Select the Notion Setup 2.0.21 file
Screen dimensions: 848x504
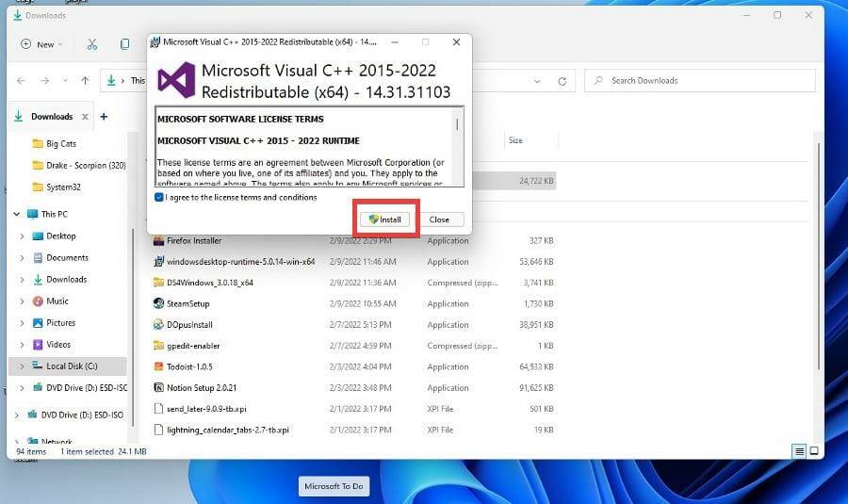202,388
